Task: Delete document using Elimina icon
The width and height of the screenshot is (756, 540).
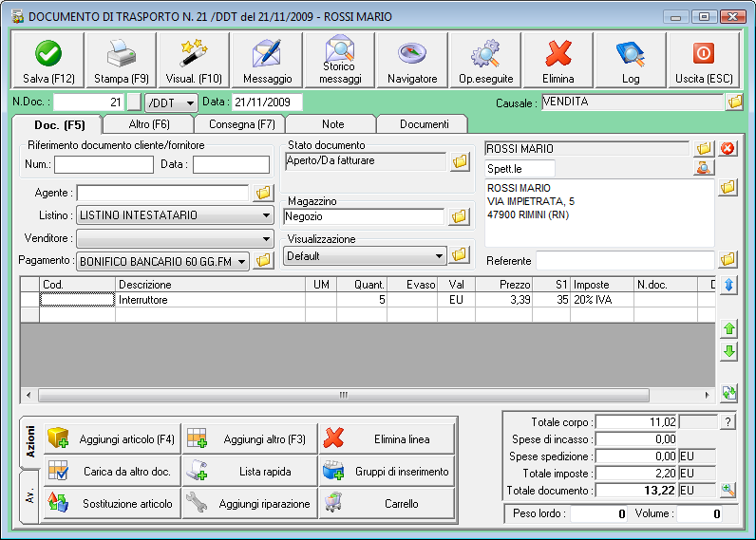Action: pos(558,61)
